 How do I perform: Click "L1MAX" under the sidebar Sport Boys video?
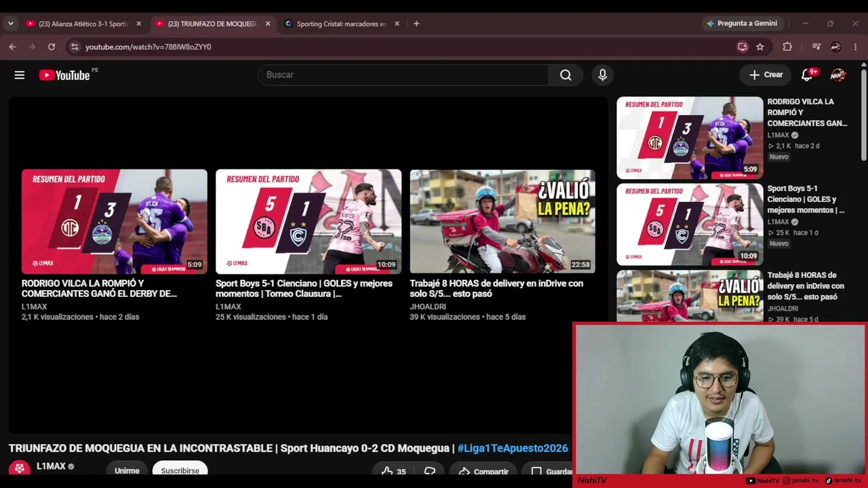(x=778, y=222)
